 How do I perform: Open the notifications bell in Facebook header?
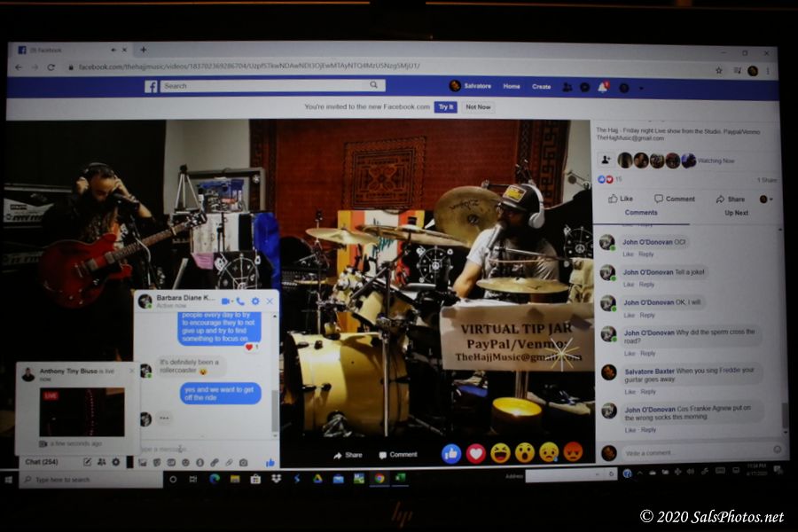[602, 87]
